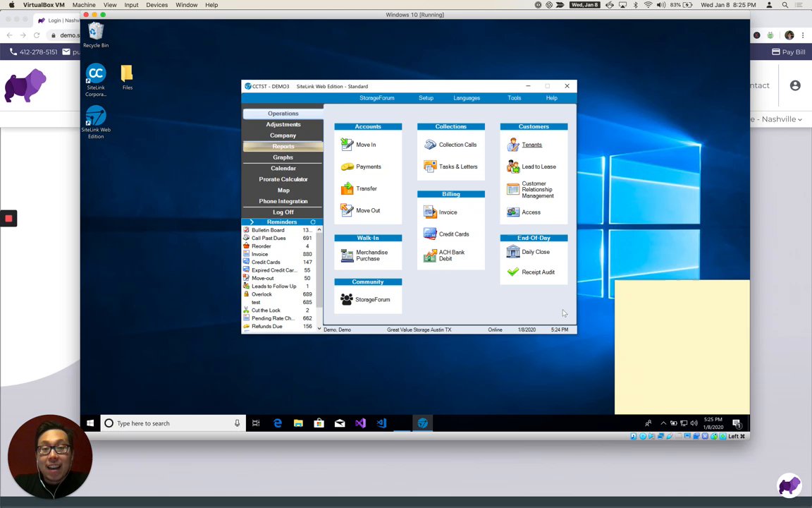Image resolution: width=812 pixels, height=508 pixels.
Task: Open the Refunds Due reminder
Action: (x=278, y=326)
